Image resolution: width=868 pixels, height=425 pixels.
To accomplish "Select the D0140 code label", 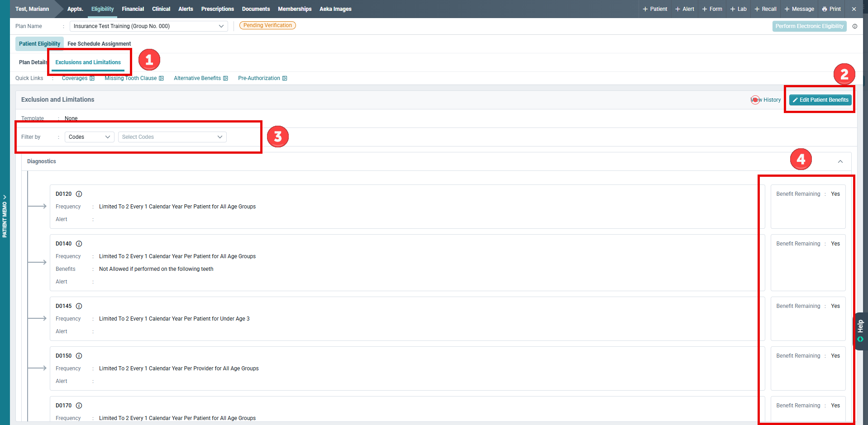I will (x=64, y=244).
